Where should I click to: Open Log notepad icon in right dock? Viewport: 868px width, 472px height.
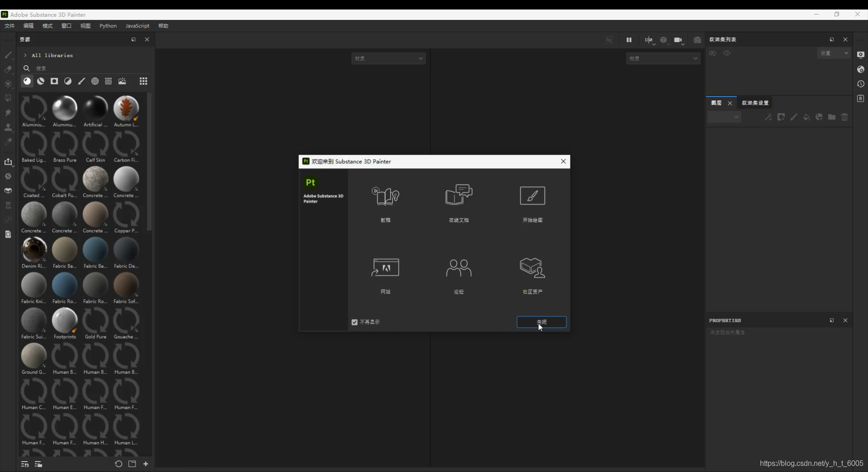tap(861, 98)
